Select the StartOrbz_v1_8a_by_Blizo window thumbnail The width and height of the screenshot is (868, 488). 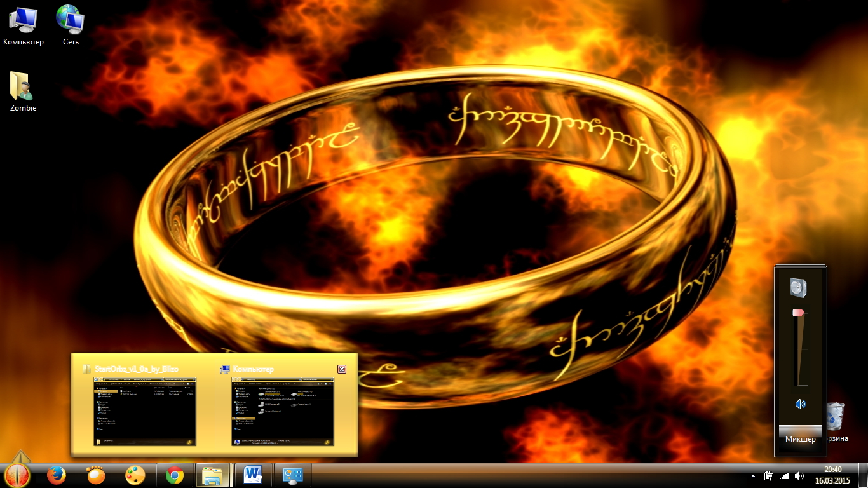tap(145, 411)
